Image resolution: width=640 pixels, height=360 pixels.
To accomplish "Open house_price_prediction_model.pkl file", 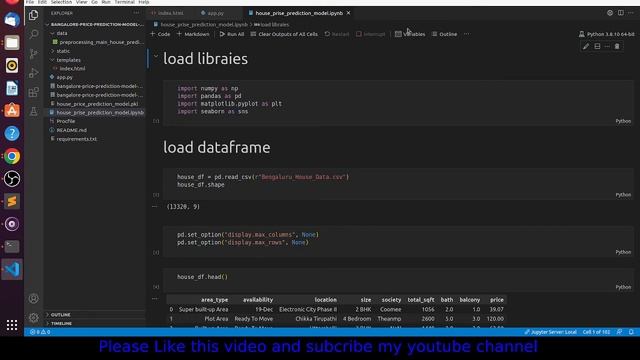I will click(x=97, y=104).
